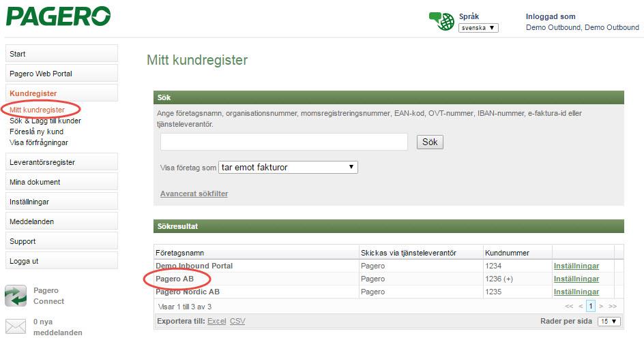Click customer number 1236 (+) cell
Viewport: 644px width, 340px height.
coord(499,279)
